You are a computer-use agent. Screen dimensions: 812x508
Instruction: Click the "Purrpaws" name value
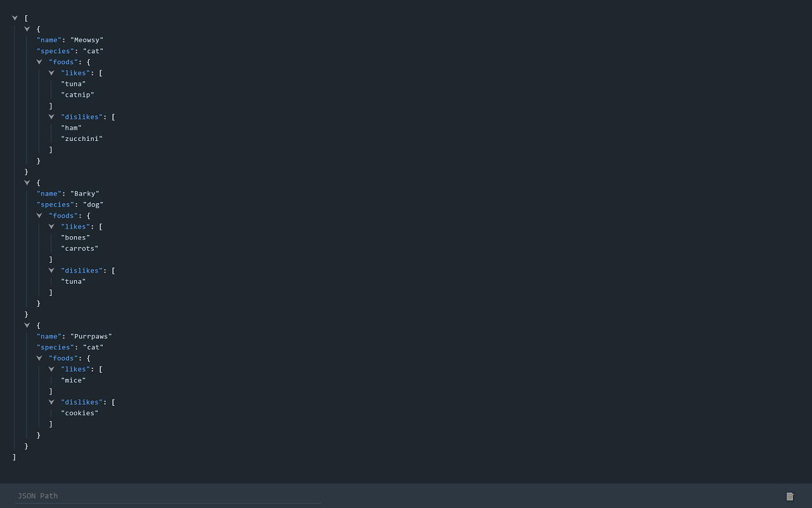point(91,337)
